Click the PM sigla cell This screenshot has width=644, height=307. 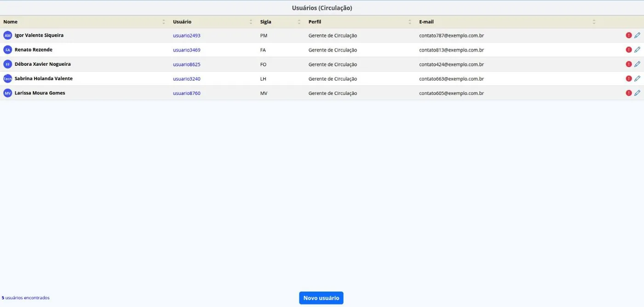264,35
